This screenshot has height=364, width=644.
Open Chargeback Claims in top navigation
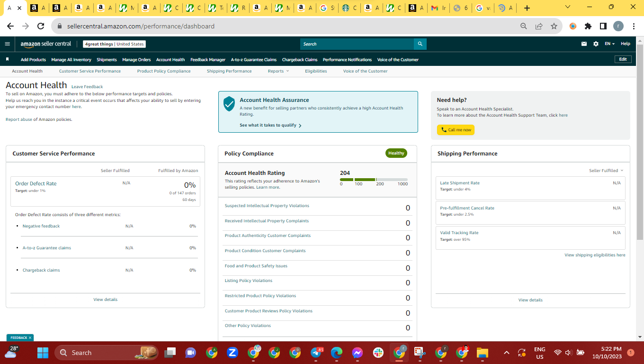coord(300,60)
